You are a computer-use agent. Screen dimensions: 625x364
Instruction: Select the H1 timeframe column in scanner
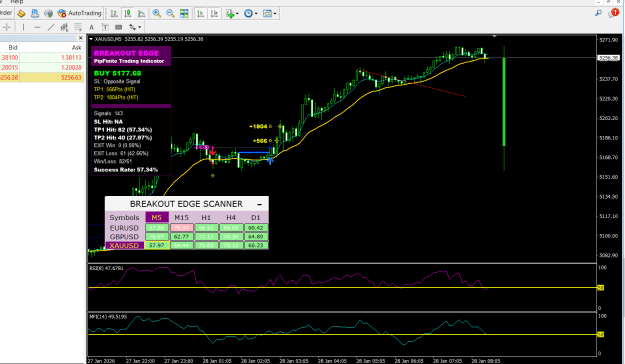point(206,217)
